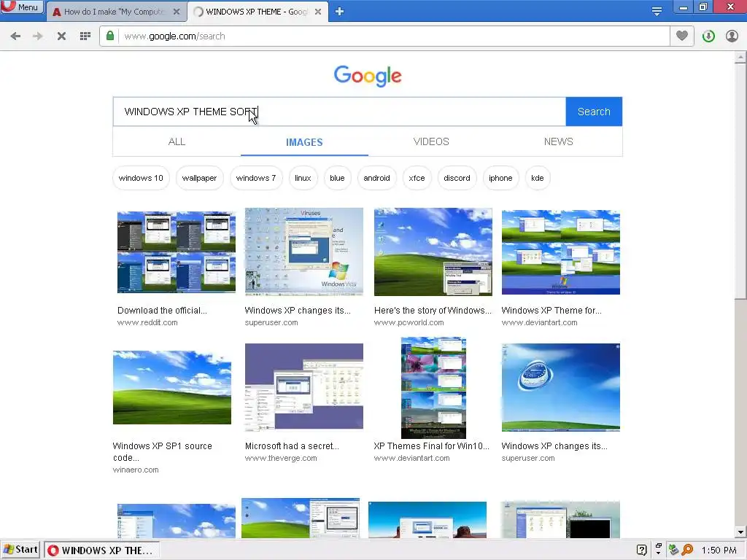Click the scrollbar down arrow

(x=740, y=532)
